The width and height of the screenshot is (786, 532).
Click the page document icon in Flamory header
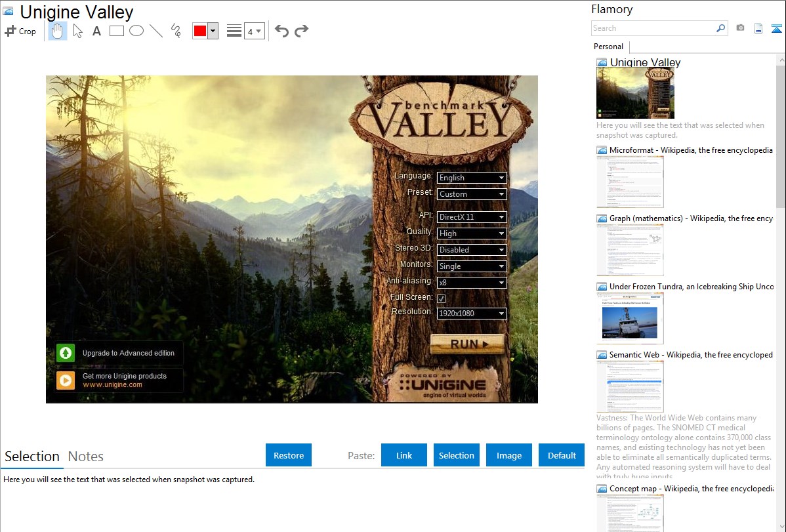click(x=758, y=28)
